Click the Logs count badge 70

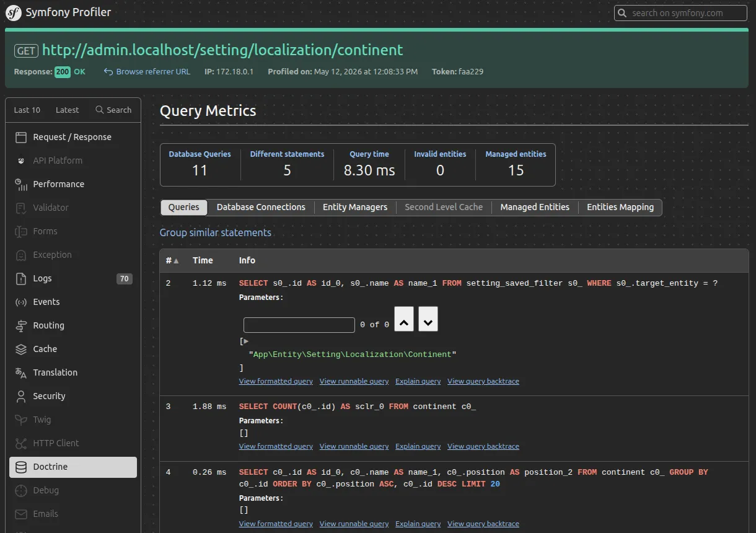[x=125, y=279]
